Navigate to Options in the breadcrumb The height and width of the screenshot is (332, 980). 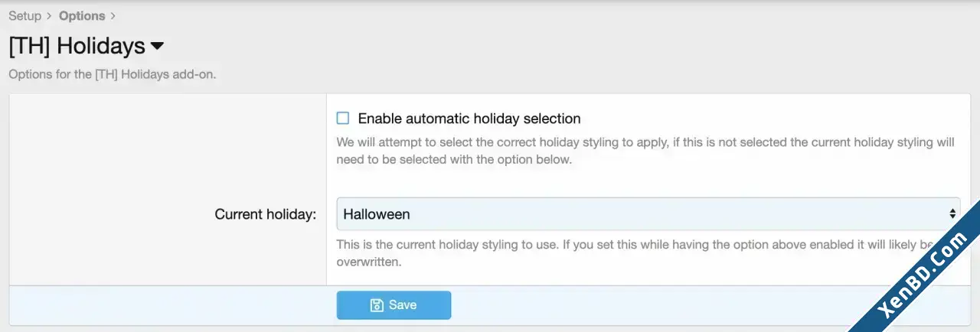click(82, 15)
